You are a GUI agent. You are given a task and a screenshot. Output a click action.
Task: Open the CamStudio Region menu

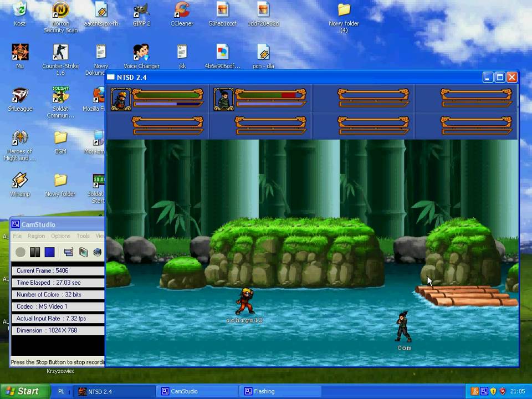coord(36,236)
